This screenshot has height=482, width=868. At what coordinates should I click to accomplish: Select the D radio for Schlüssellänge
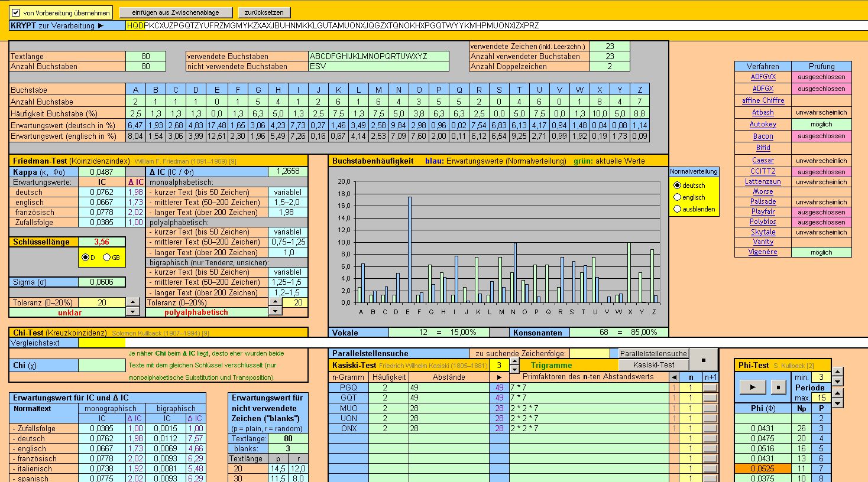[x=86, y=258]
